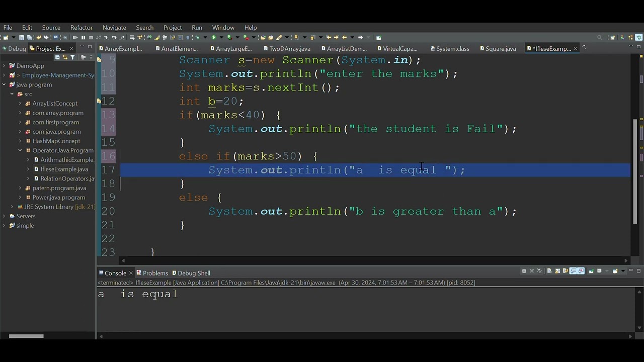Open the Run button dropdown arrow
Image resolution: width=644 pixels, height=362 pixels.
pyautogui.click(x=221, y=37)
